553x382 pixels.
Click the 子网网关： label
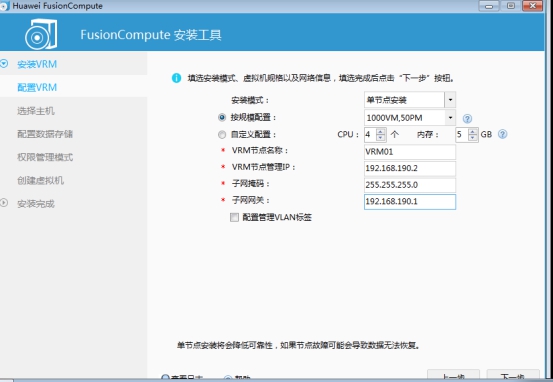250,200
